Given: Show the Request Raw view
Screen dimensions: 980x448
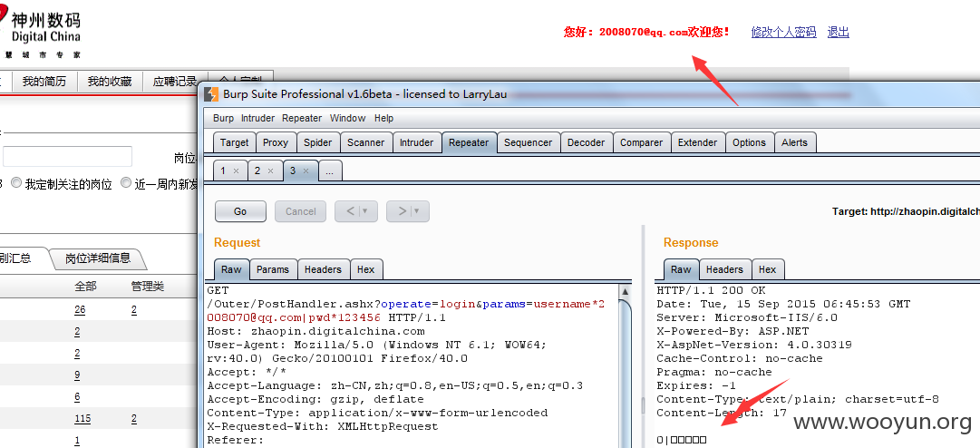Looking at the screenshot, I should 231,269.
